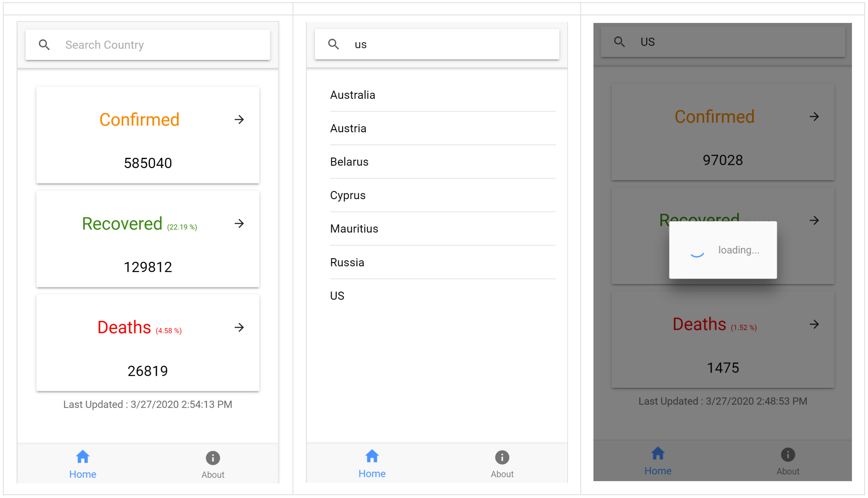This screenshot has width=868, height=498.
Task: Pick Belarus from the country suggestions
Action: coord(349,162)
